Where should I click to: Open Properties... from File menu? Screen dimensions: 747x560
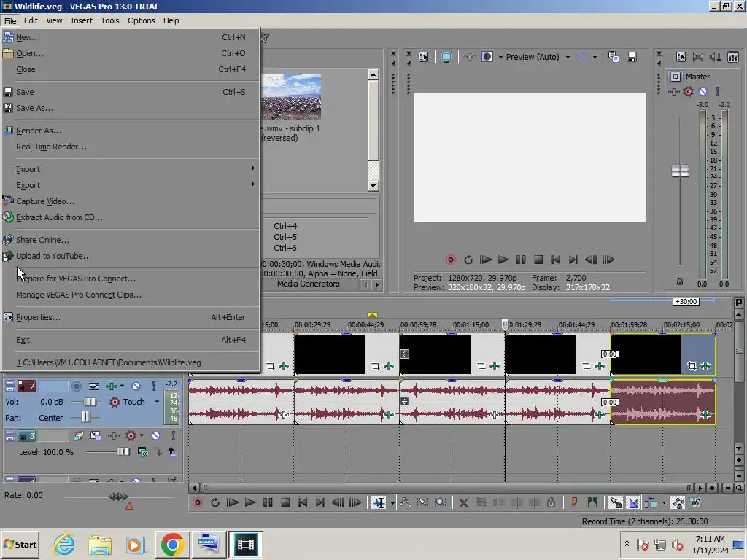(131, 317)
